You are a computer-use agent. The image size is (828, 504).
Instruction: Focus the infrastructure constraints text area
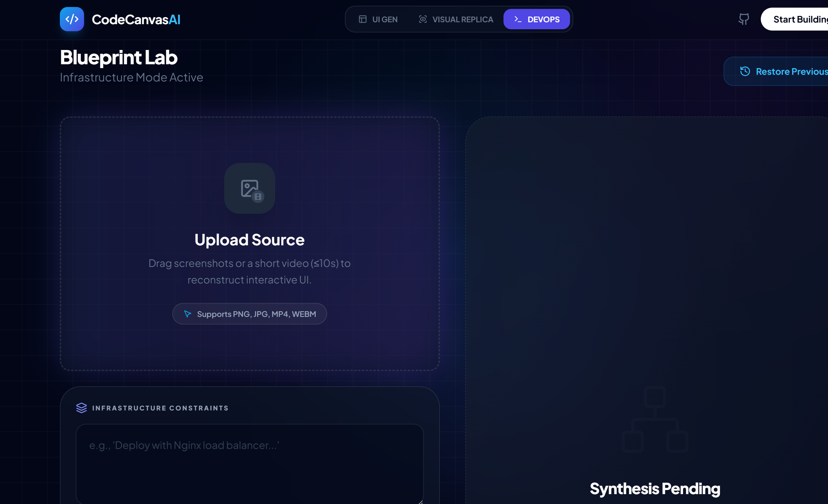249,463
